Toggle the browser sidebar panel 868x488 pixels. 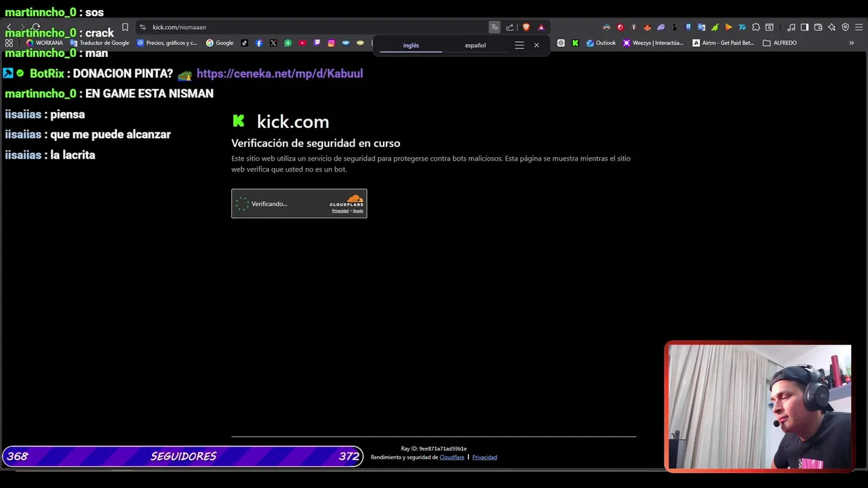click(x=805, y=27)
